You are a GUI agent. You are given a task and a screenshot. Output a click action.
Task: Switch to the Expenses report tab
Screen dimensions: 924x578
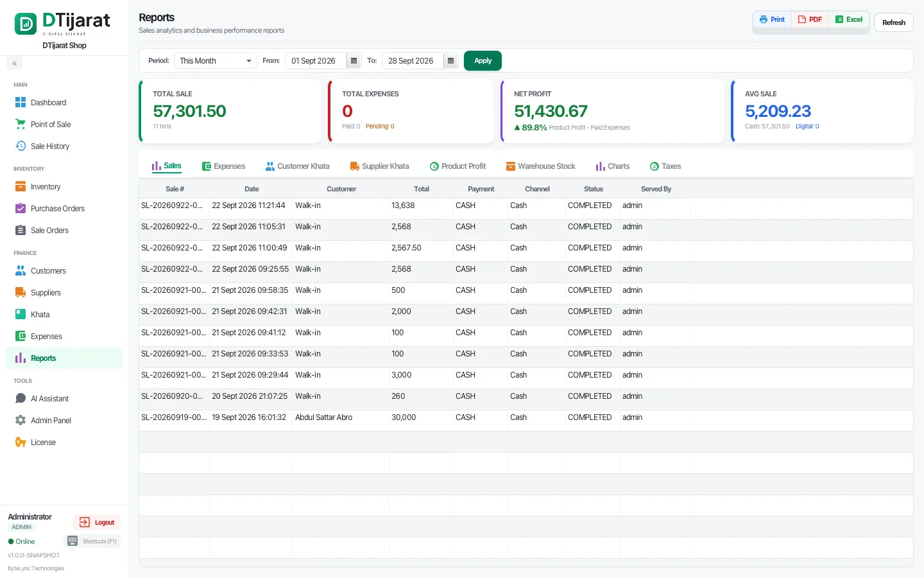pos(223,166)
